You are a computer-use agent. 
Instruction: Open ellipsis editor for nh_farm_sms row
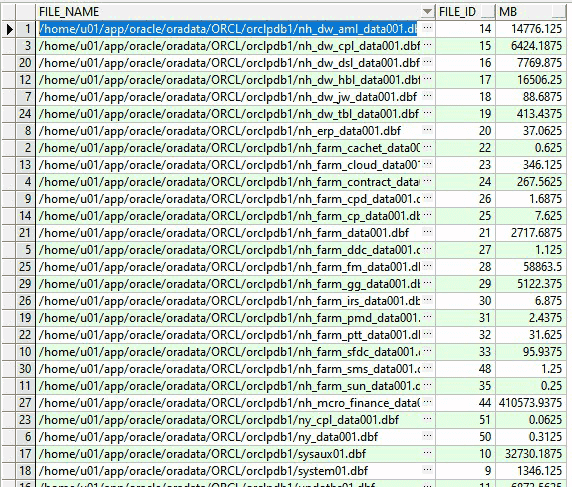coord(428,369)
